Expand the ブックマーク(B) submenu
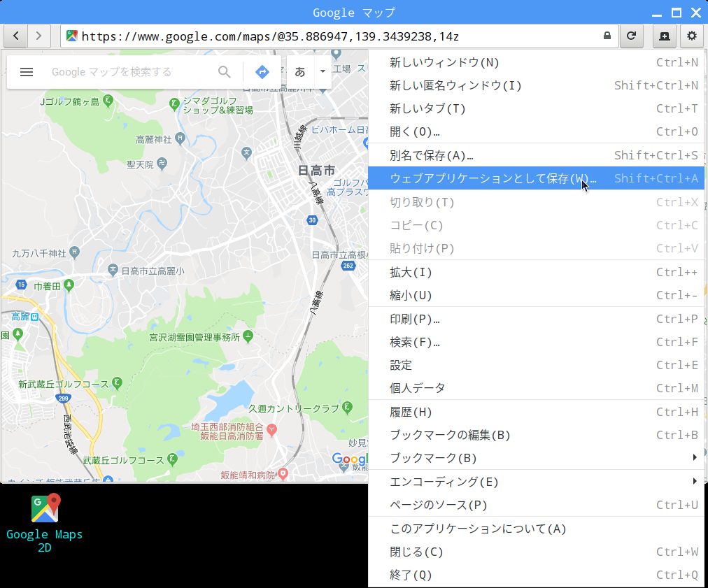Screen dimensions: 708x588 coord(537,458)
